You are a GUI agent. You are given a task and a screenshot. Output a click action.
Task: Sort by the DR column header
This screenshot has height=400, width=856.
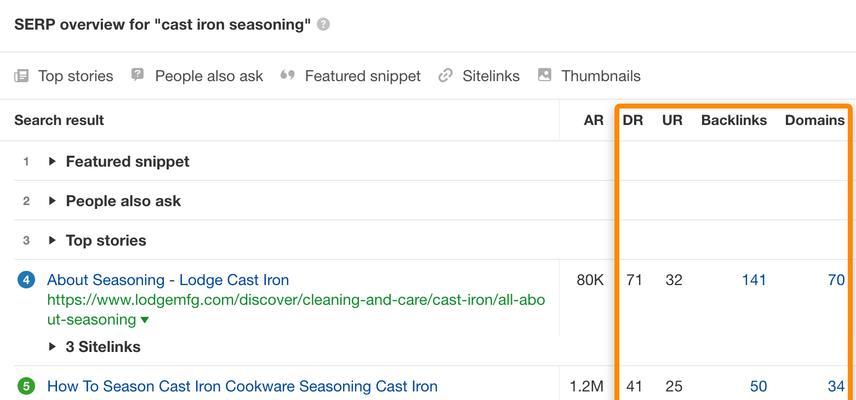pyautogui.click(x=633, y=120)
